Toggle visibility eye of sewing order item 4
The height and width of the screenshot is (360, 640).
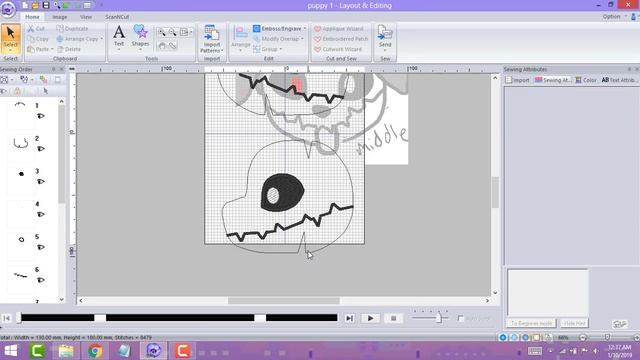click(x=40, y=214)
